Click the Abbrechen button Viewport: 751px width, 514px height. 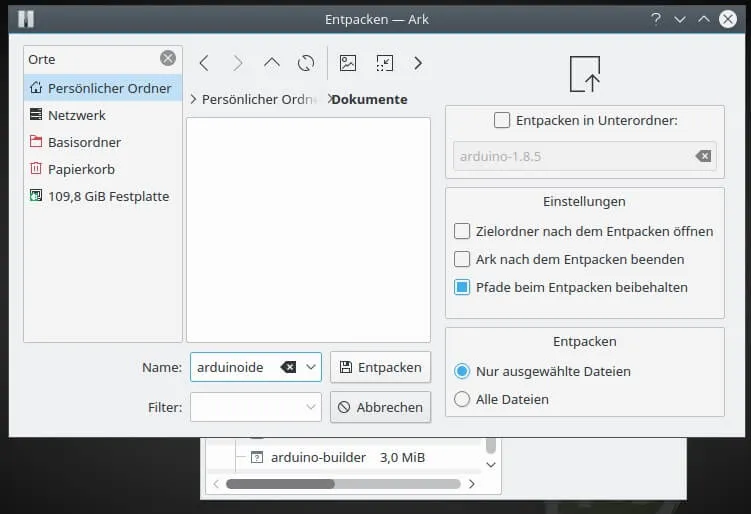click(380, 407)
